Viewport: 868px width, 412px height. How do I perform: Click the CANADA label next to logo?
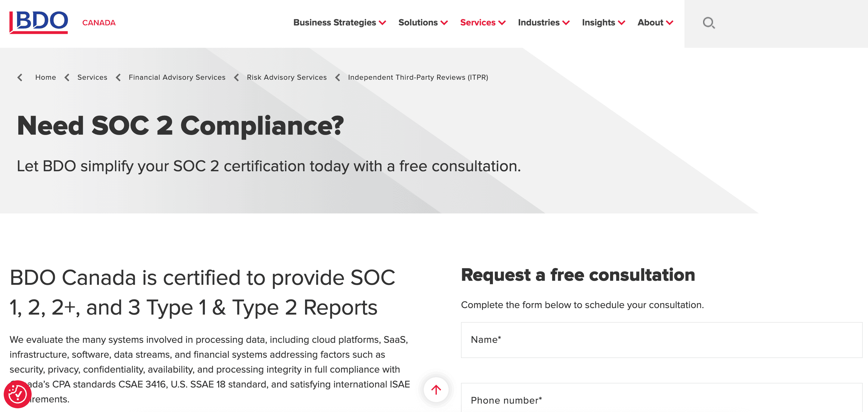click(x=99, y=23)
